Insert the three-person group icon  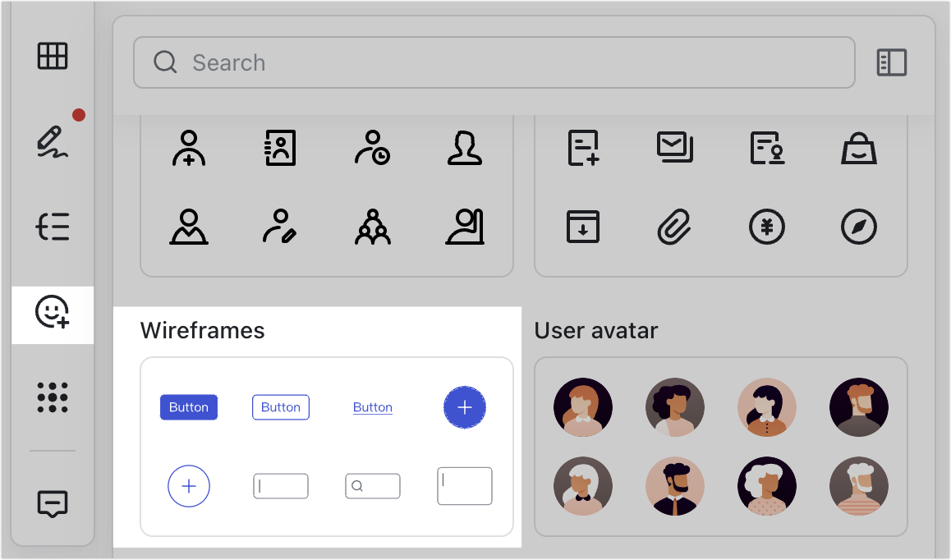[x=373, y=226]
